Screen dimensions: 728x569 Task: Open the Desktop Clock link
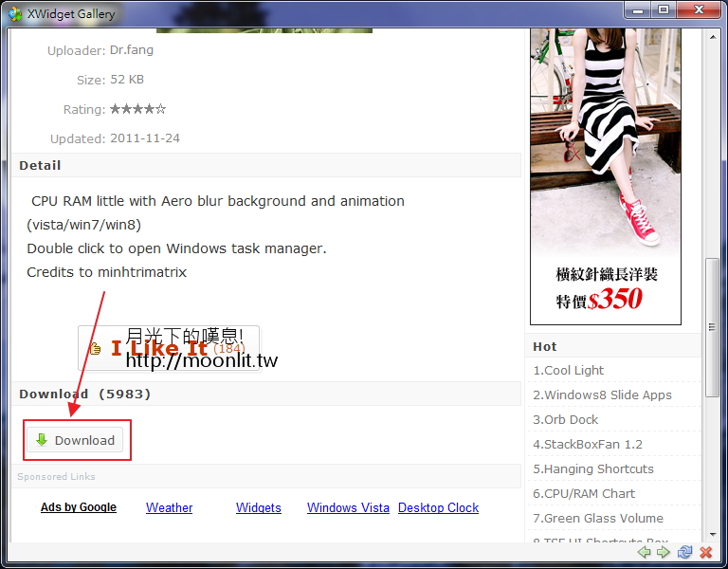(x=438, y=508)
